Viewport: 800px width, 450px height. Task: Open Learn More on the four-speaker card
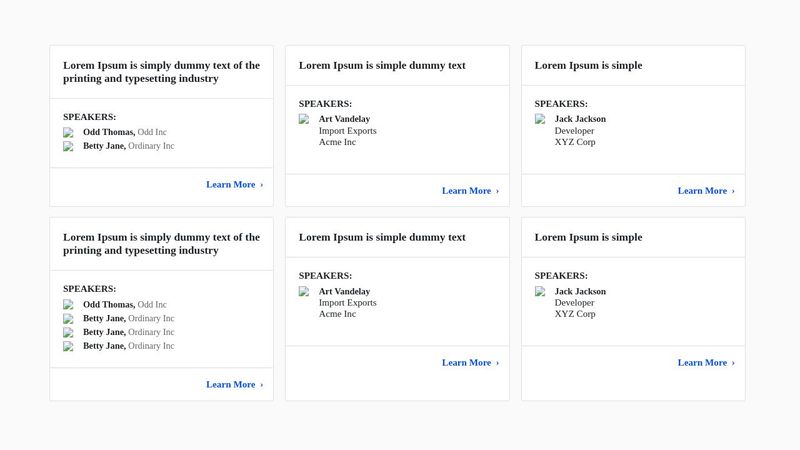[234, 385]
